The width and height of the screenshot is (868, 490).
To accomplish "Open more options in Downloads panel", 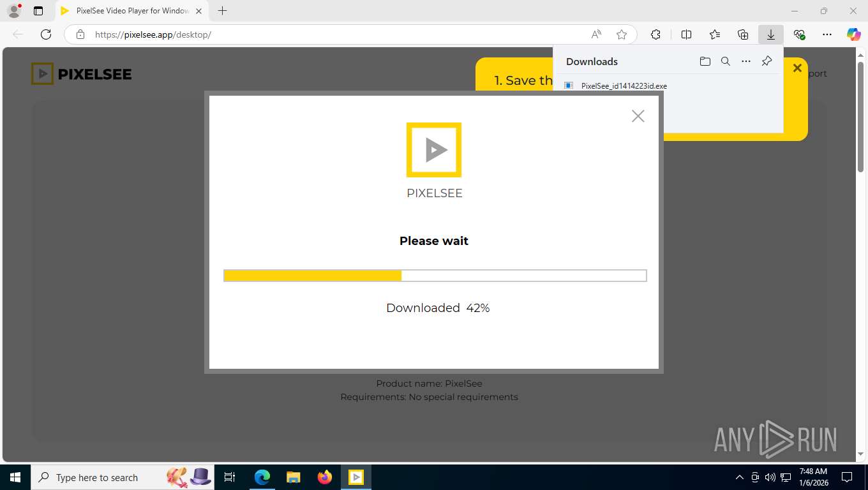I will pyautogui.click(x=746, y=61).
